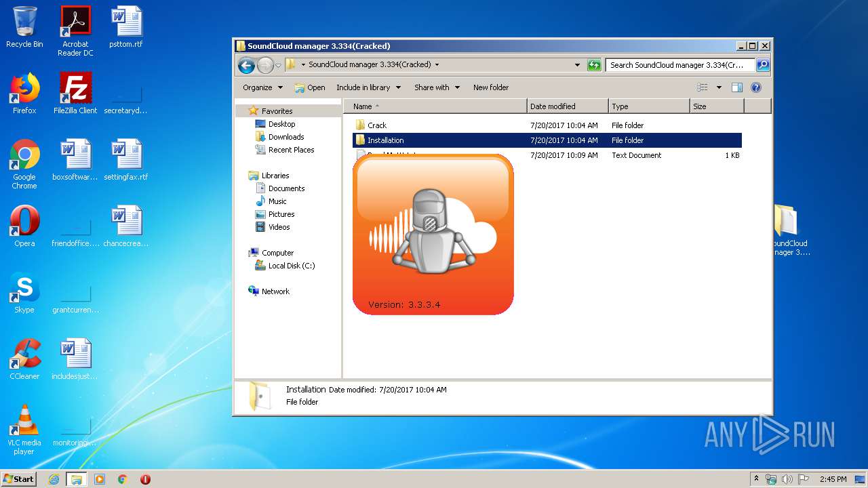Click the network tray icon
The width and height of the screenshot is (868, 488).
771,479
